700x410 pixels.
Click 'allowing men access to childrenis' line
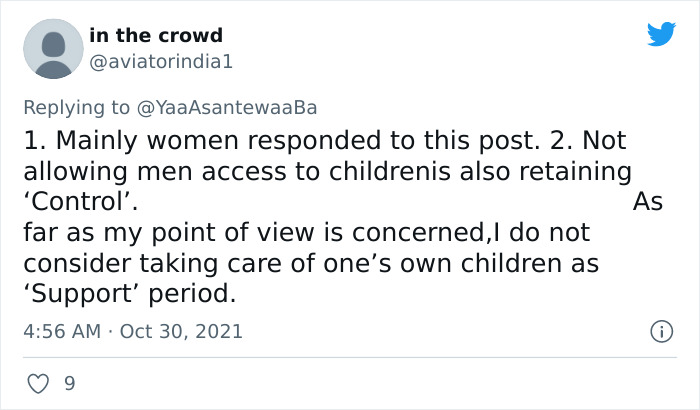pyautogui.click(x=330, y=170)
